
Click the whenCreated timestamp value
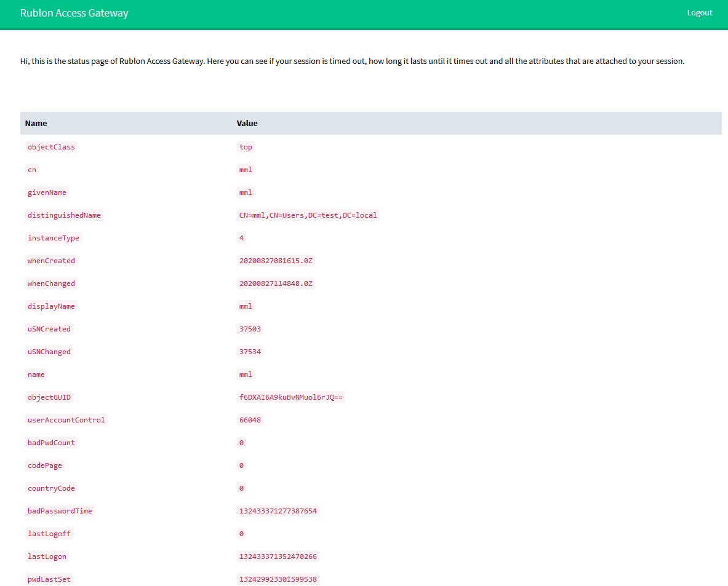coord(276,261)
